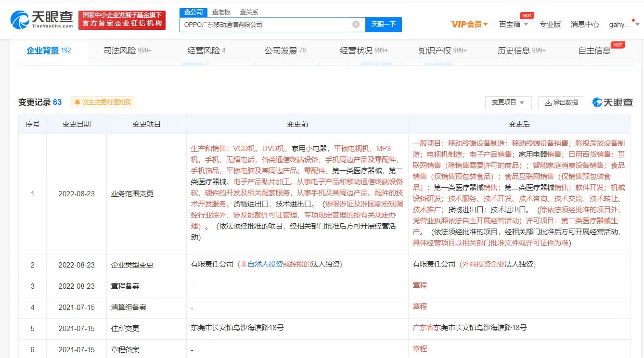Expand the gahy user account menu
644x358 pixels.
pyautogui.click(x=622, y=25)
